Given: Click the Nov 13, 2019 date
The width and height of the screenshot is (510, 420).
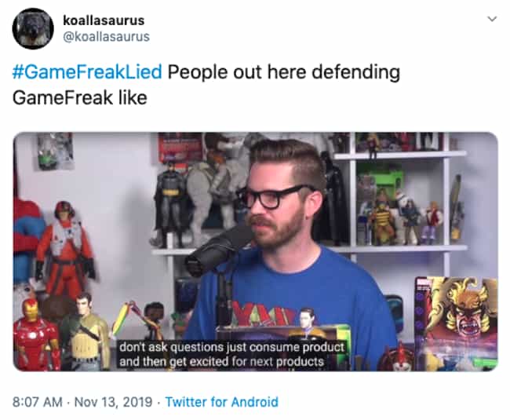Looking at the screenshot, I should click(113, 402).
